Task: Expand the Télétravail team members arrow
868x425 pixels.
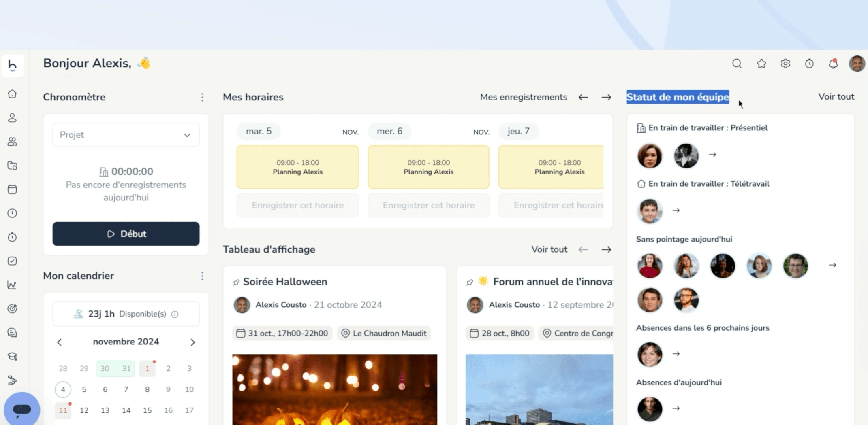Action: click(676, 210)
